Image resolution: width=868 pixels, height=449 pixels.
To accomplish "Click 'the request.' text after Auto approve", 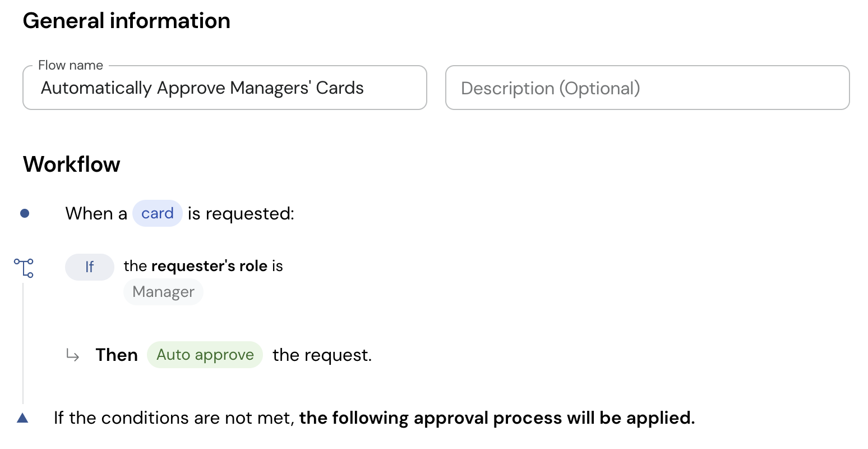I will click(x=322, y=355).
